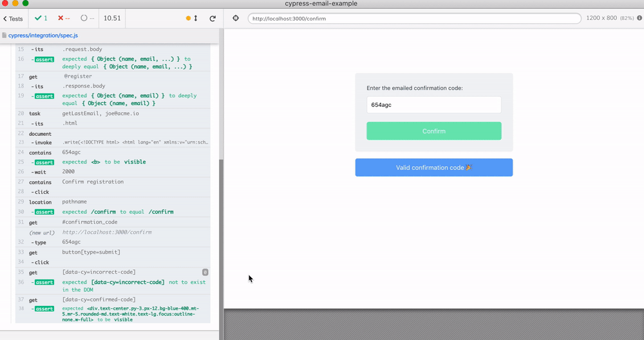
Task: Click the URL bar showing localhost:3000/confirm
Action: (x=412, y=19)
